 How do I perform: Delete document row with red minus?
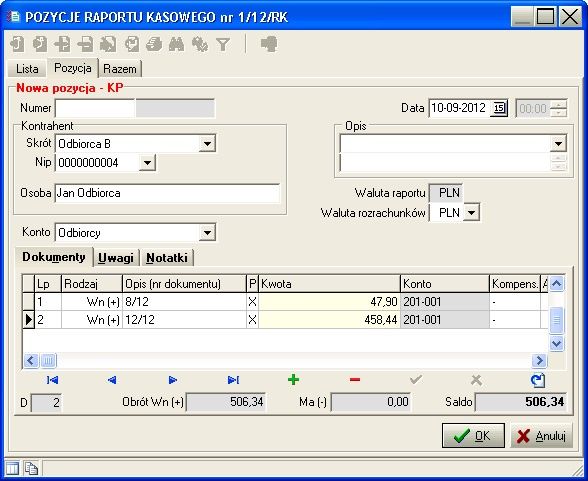click(355, 380)
